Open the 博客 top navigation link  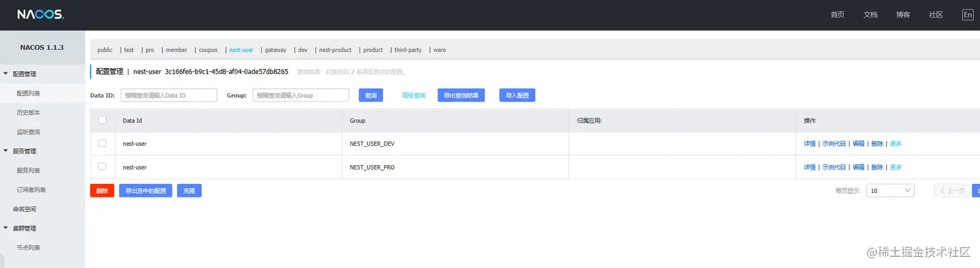click(903, 15)
